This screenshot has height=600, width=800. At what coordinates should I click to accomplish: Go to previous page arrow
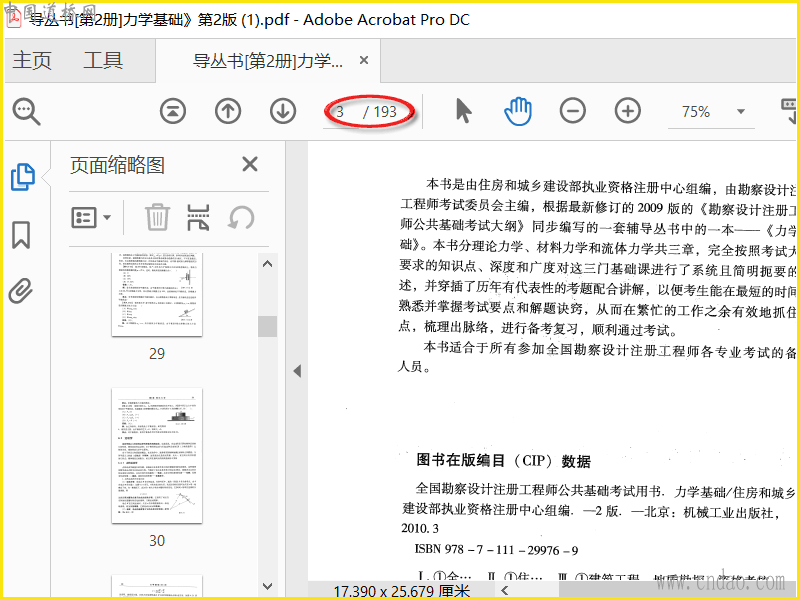(x=228, y=111)
